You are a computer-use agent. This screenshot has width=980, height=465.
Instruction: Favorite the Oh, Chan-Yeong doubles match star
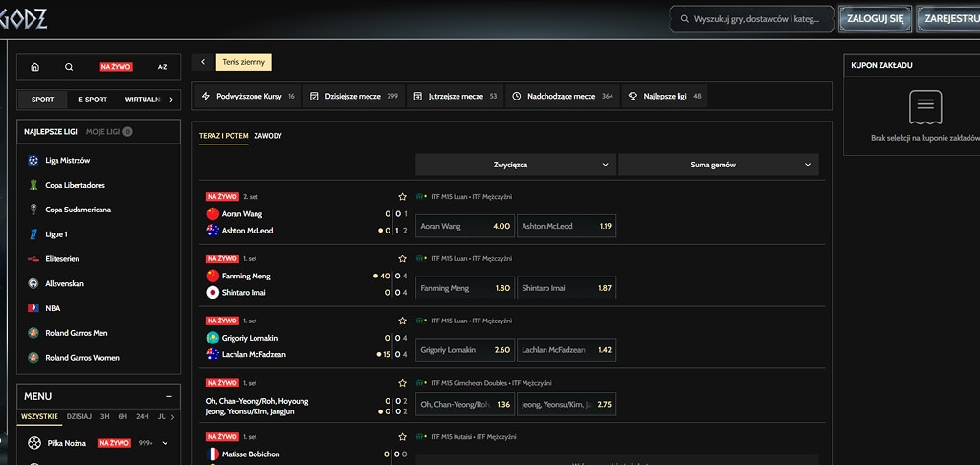coord(403,383)
